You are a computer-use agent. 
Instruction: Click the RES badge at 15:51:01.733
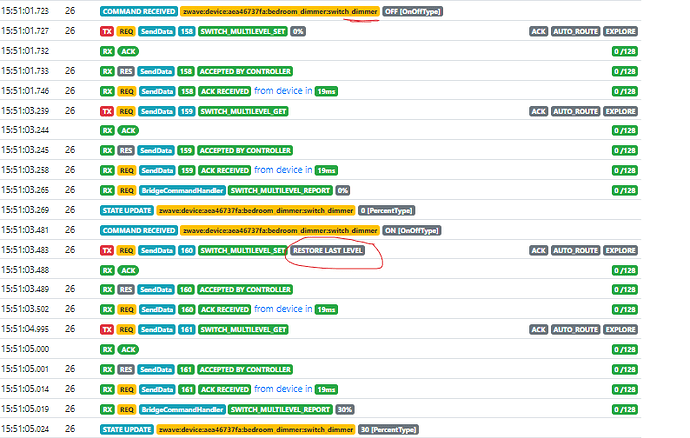(x=126, y=71)
